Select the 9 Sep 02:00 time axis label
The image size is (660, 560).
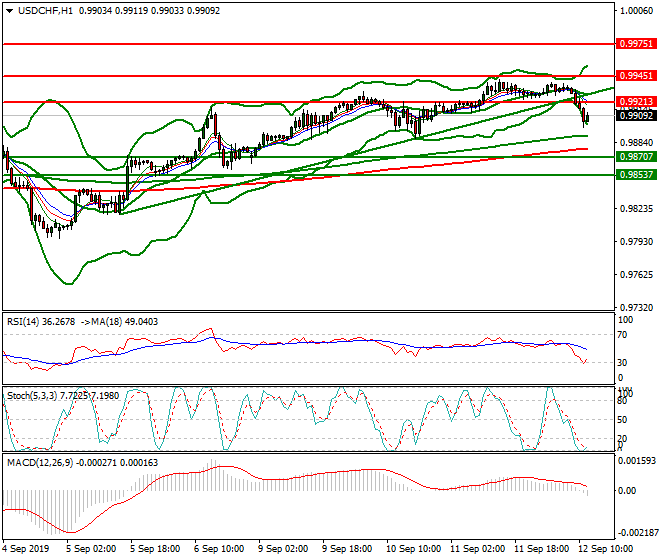[x=283, y=549]
